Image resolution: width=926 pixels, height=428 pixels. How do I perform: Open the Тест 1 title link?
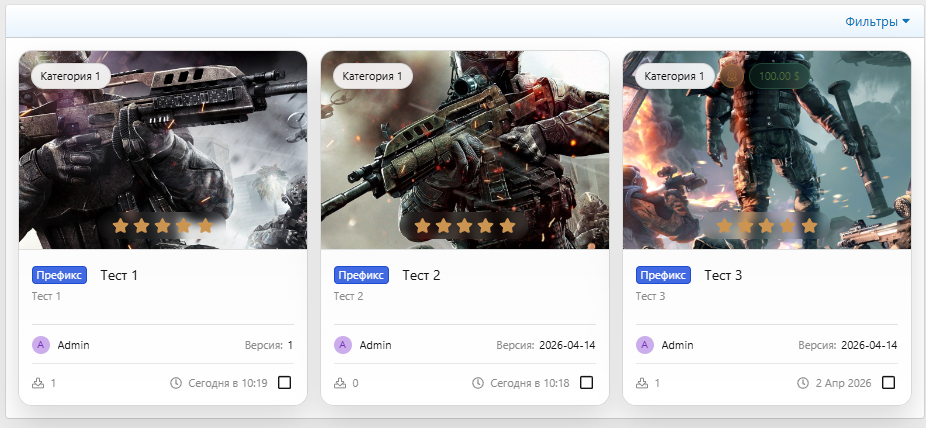click(x=119, y=275)
